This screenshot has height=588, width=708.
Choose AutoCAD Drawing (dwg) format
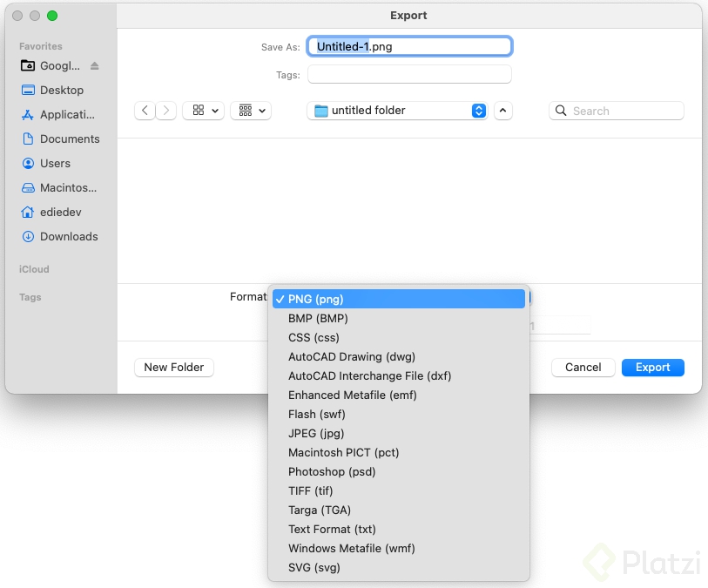[399, 357]
